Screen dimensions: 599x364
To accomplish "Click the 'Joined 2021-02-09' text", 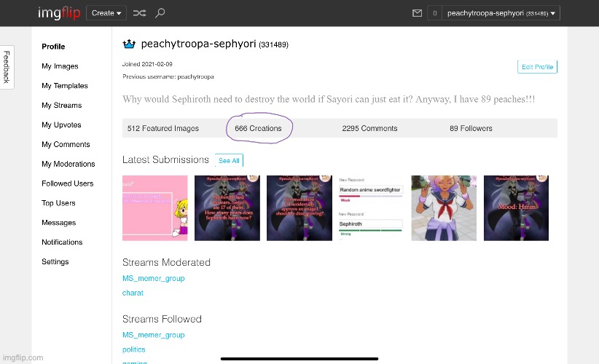I will pos(147,64).
